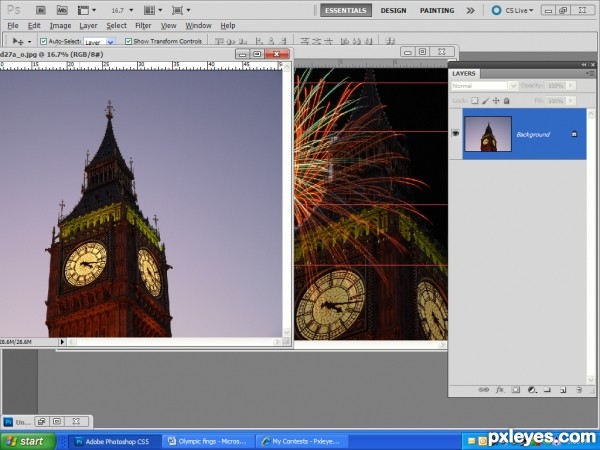Click the Align Bottom Edges icon

[x=243, y=41]
